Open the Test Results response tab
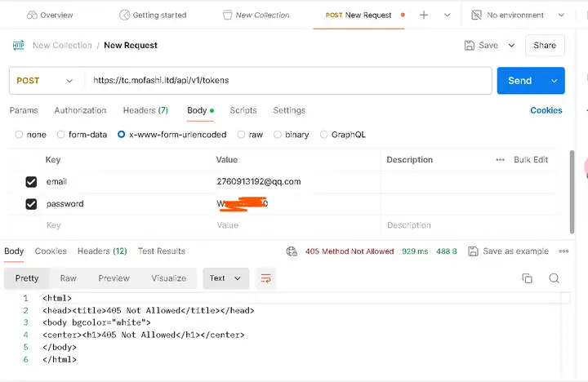588x382 pixels. point(162,251)
